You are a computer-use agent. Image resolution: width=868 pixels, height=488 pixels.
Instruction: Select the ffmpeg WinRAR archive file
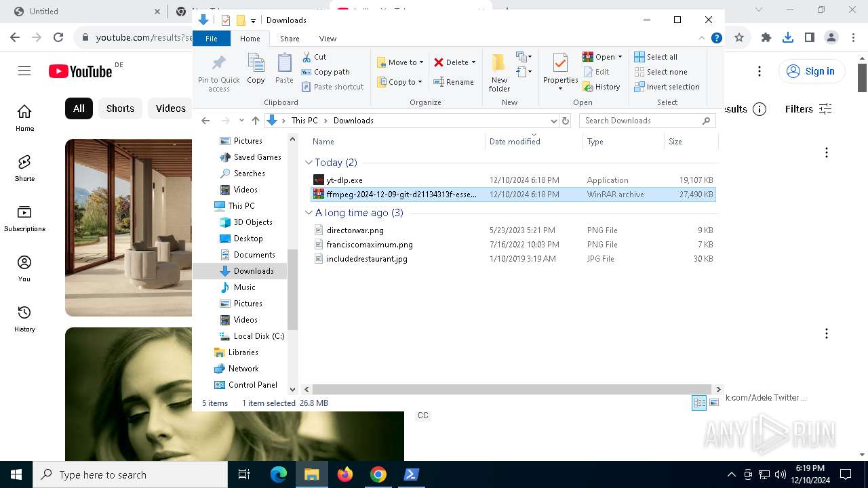(513, 195)
